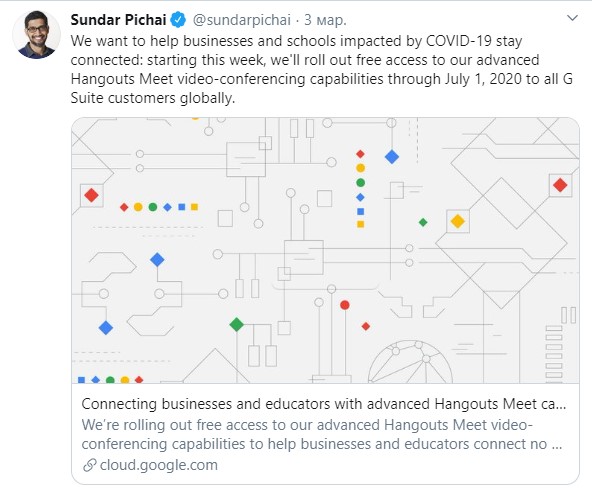Click the blue verified badge
Screen dimensions: 592x495
178,20
